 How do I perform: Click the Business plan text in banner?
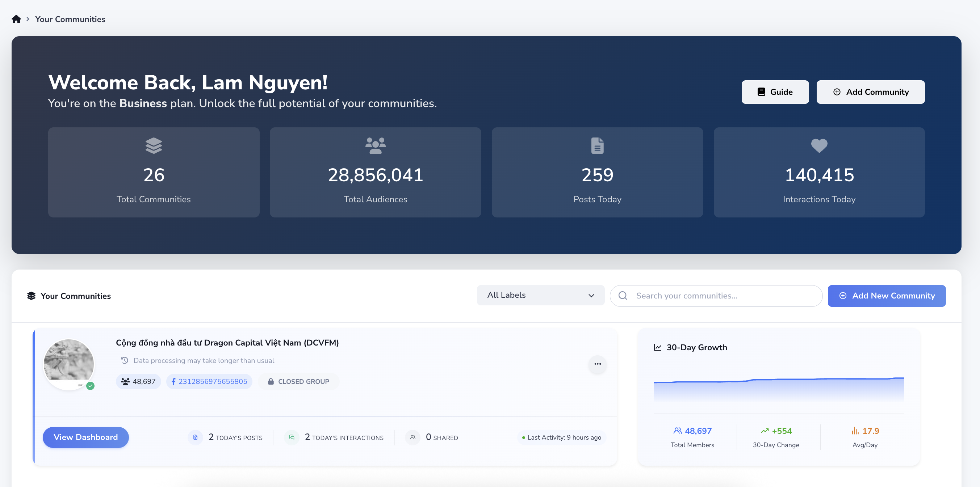coord(143,103)
